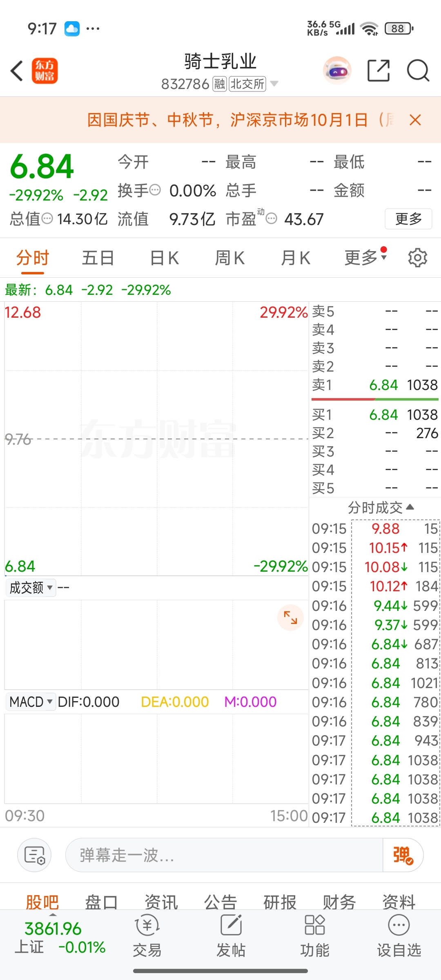Screen dimensions: 441x980
Task: Tap the 北交所 exchange tag
Action: pyautogui.click(x=247, y=84)
